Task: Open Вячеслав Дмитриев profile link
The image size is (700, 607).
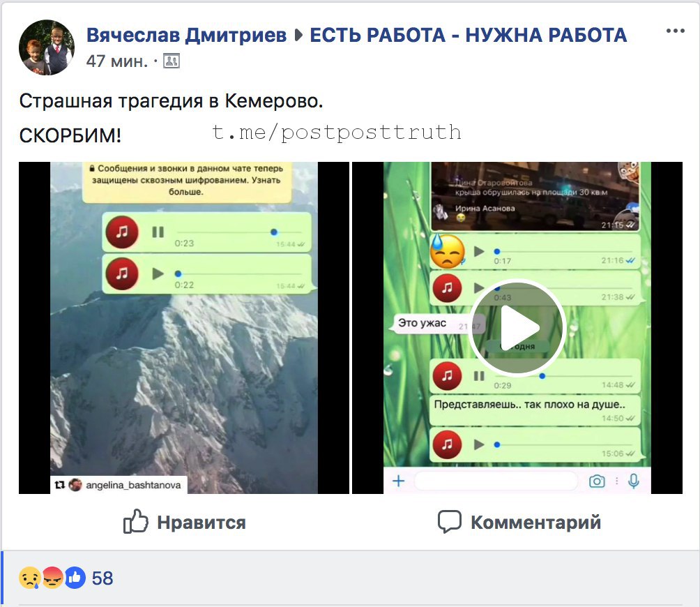Action: tap(186, 35)
